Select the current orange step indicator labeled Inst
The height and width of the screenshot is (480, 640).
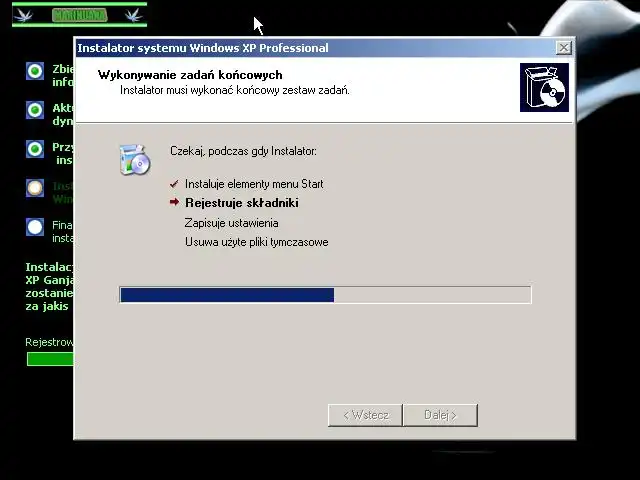[35, 188]
